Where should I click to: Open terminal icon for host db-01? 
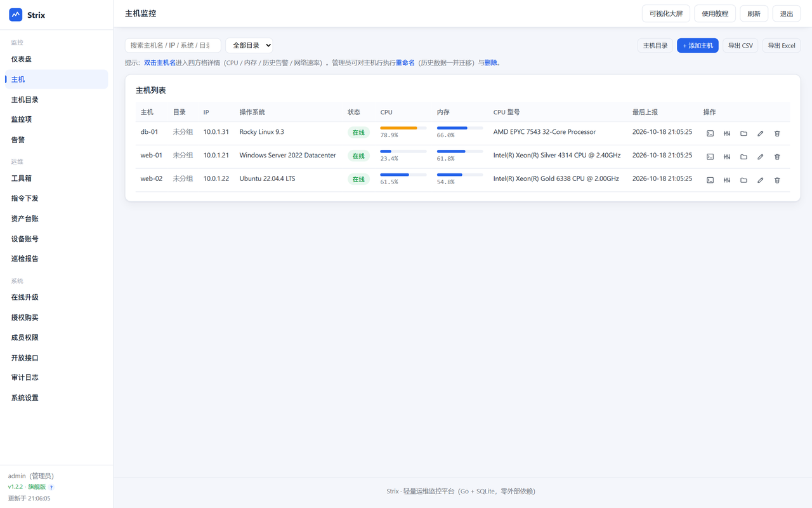[710, 133]
